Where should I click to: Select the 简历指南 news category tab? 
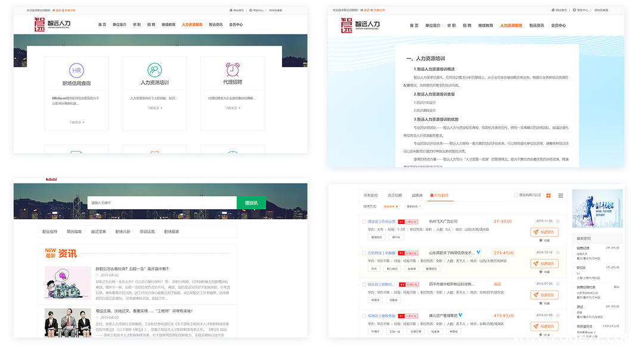coord(75,232)
